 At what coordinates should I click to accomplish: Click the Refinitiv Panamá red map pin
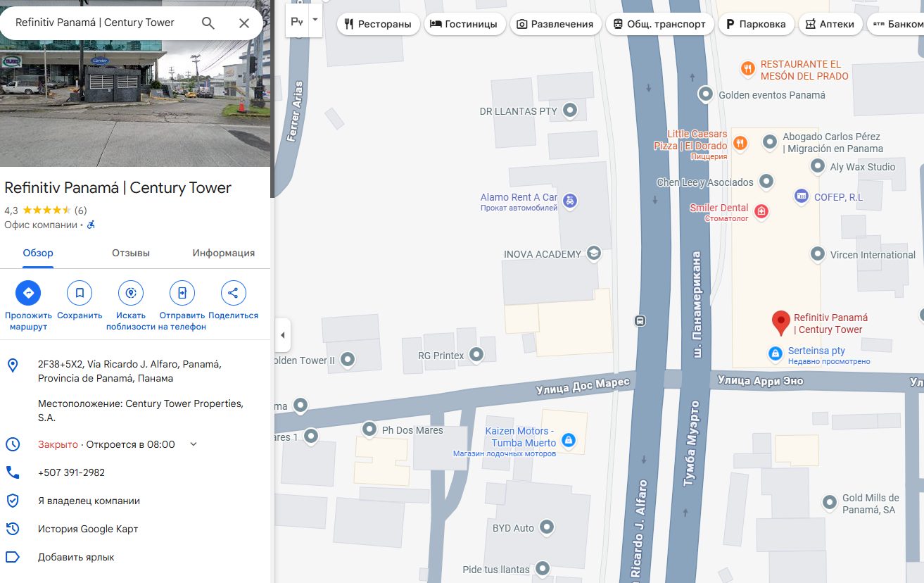click(780, 323)
